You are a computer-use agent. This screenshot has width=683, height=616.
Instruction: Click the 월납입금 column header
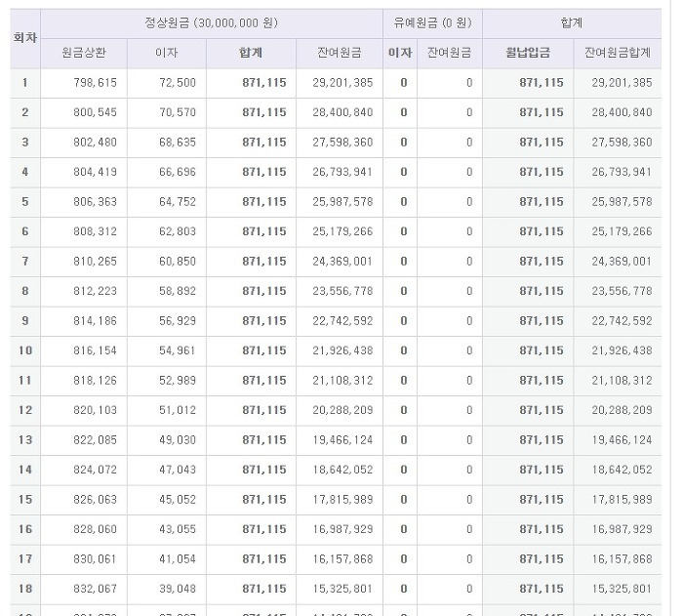528,53
